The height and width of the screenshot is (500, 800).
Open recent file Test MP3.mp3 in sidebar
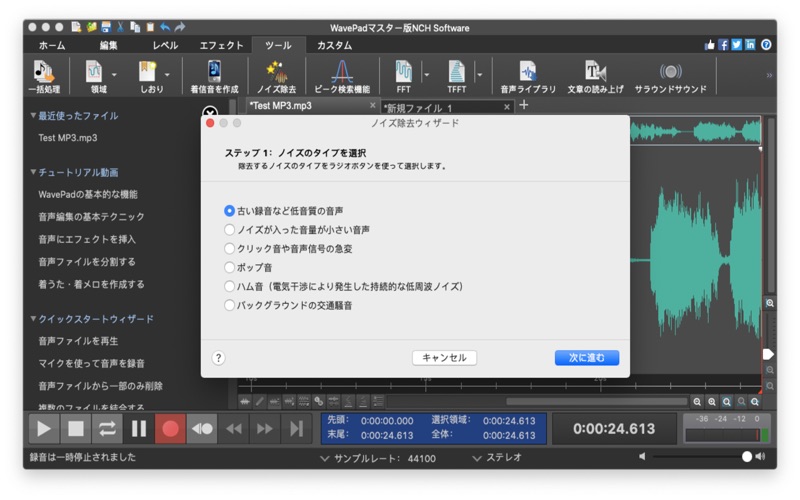[x=68, y=138]
